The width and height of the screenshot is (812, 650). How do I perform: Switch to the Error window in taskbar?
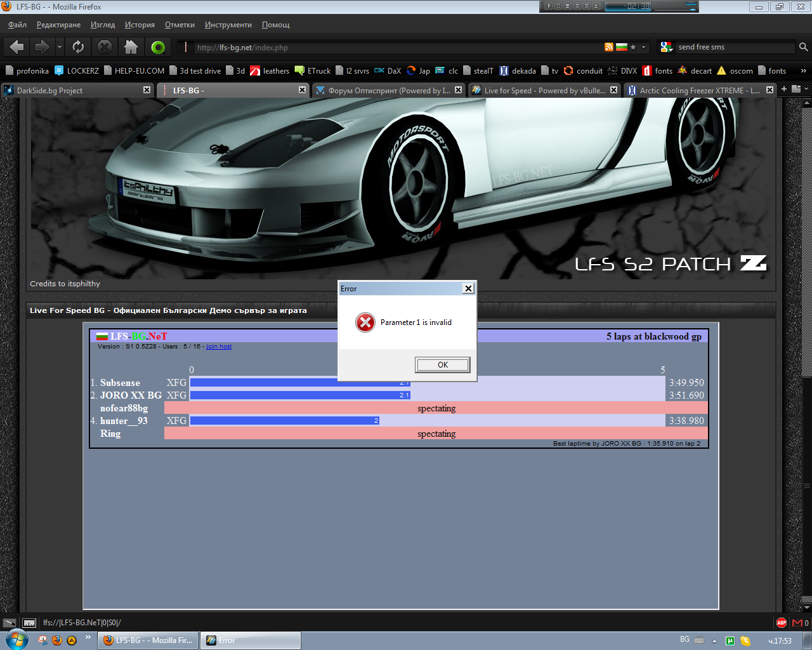pos(251,640)
